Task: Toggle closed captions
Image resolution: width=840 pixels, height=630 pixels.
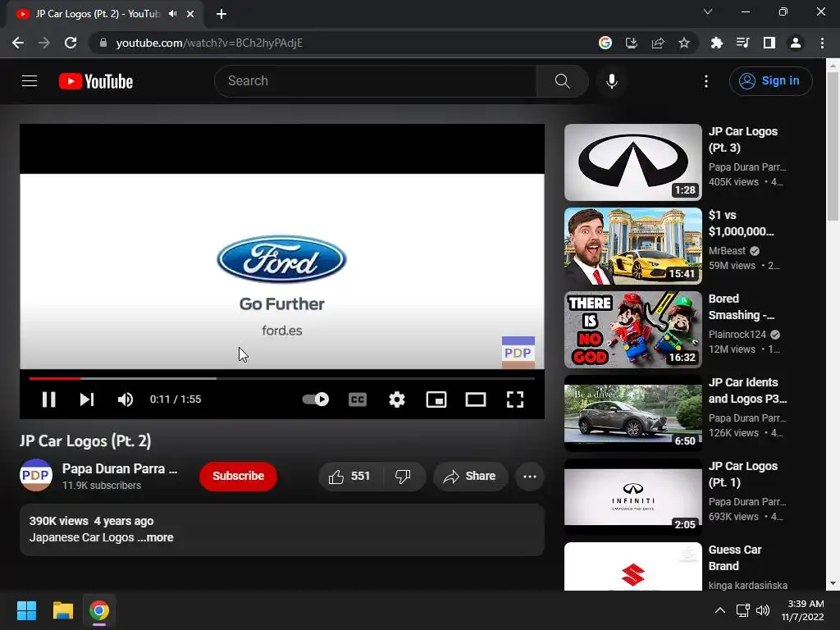Action: tap(358, 399)
